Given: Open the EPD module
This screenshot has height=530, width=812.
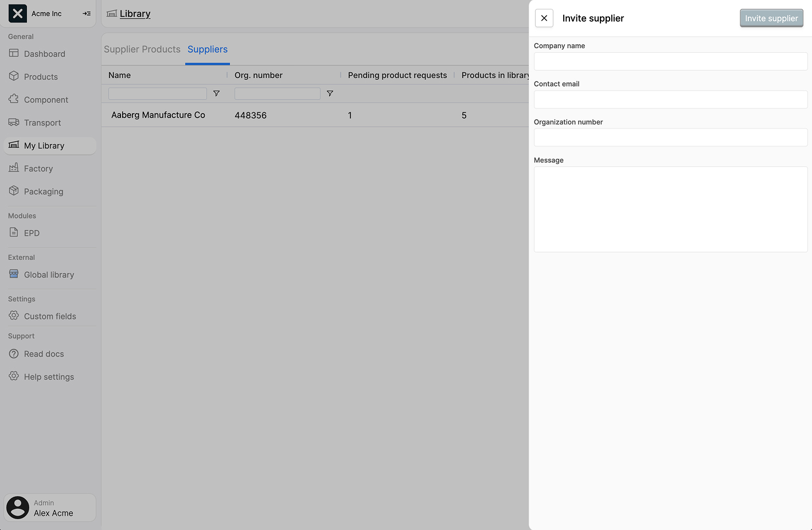Looking at the screenshot, I should [x=32, y=233].
